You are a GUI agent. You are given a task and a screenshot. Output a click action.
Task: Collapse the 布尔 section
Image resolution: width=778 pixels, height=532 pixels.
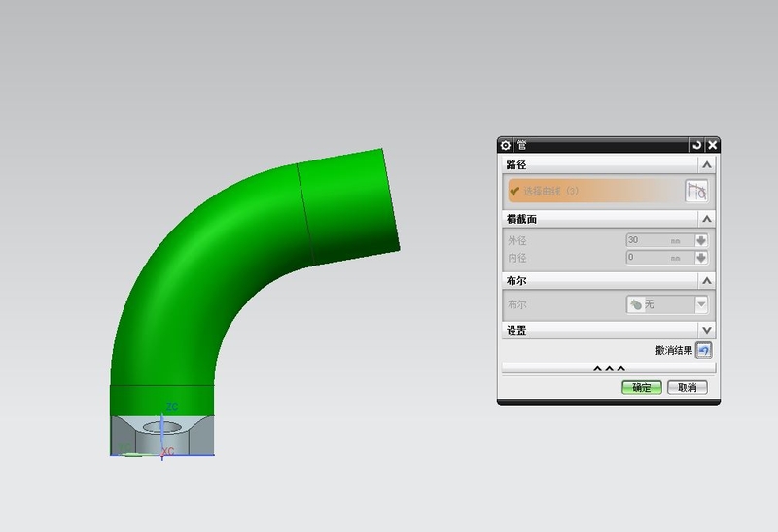tap(707, 281)
